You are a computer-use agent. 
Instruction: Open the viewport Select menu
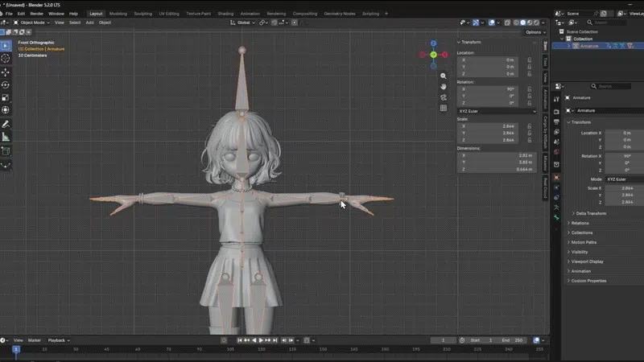pyautogui.click(x=75, y=23)
